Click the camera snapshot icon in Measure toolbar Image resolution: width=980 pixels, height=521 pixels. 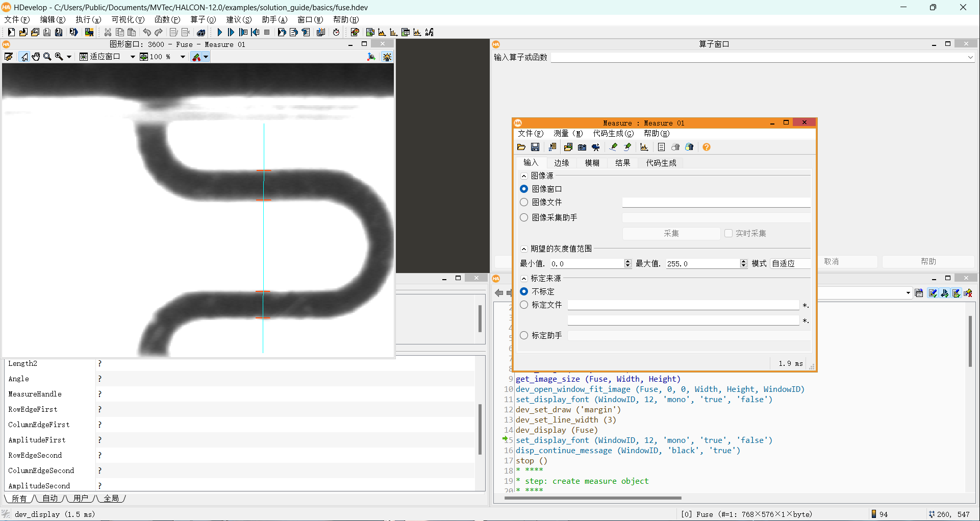(582, 147)
